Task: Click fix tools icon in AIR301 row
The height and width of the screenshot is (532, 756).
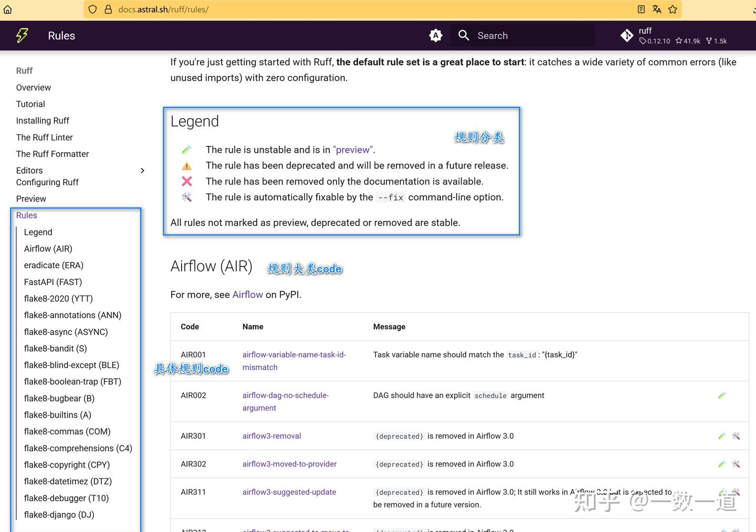Action: (736, 436)
